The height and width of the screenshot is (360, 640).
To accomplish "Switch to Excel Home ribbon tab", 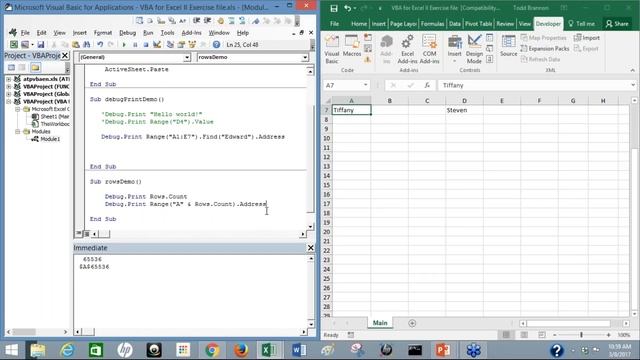I will click(359, 24).
